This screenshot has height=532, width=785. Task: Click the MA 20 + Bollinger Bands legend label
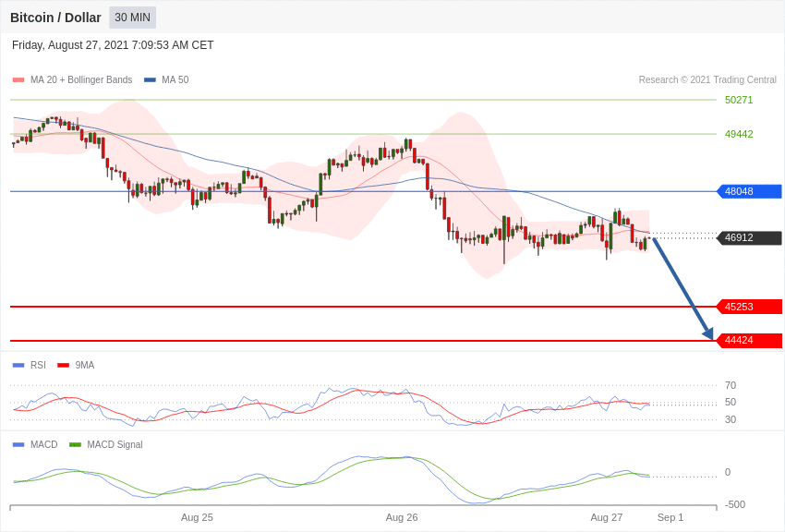tap(81, 79)
